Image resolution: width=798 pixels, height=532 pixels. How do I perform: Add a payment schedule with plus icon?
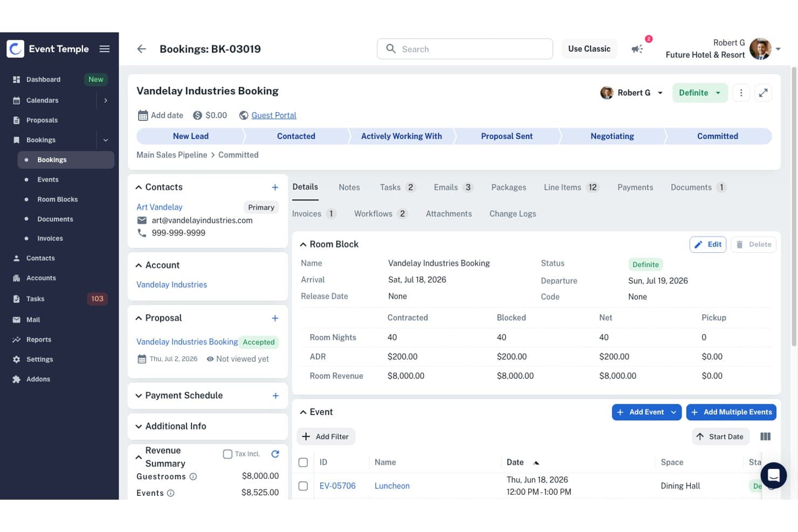coord(276,396)
